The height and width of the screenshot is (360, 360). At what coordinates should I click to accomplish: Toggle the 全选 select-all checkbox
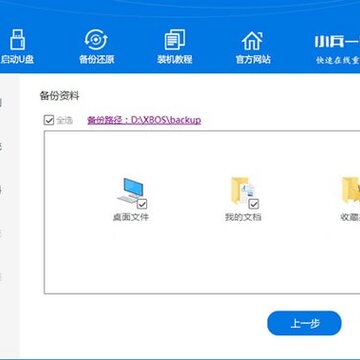(49, 120)
